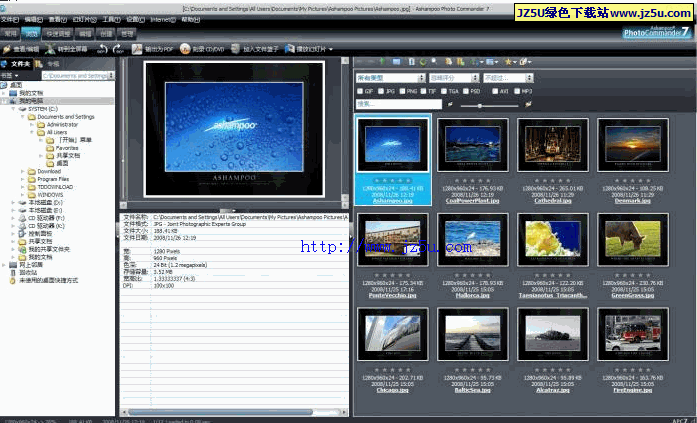Open the Mallorca.jpg file link
Screen dimensions: 697x423
[473, 295]
